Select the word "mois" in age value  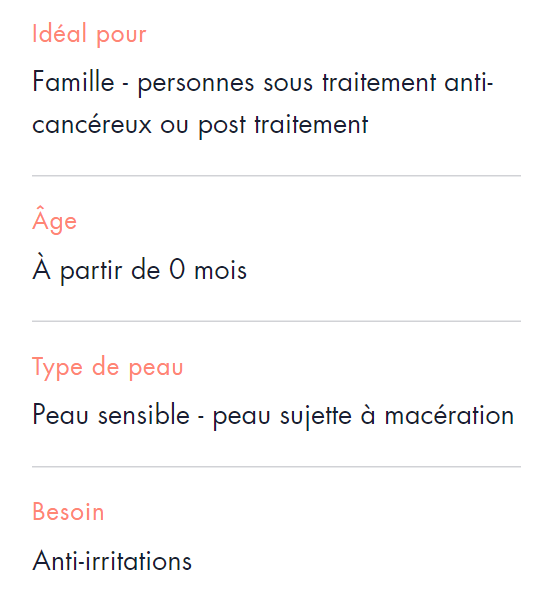tap(220, 271)
